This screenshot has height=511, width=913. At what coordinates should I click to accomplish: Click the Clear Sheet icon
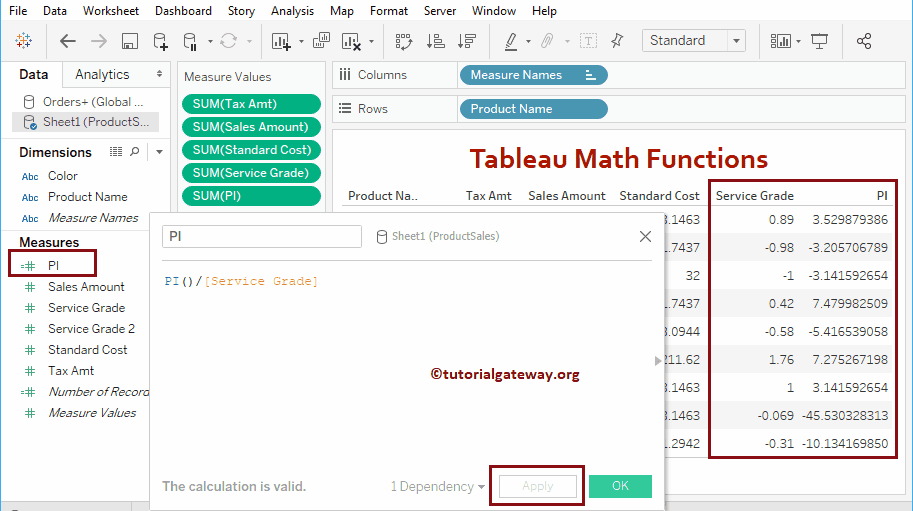click(x=351, y=41)
